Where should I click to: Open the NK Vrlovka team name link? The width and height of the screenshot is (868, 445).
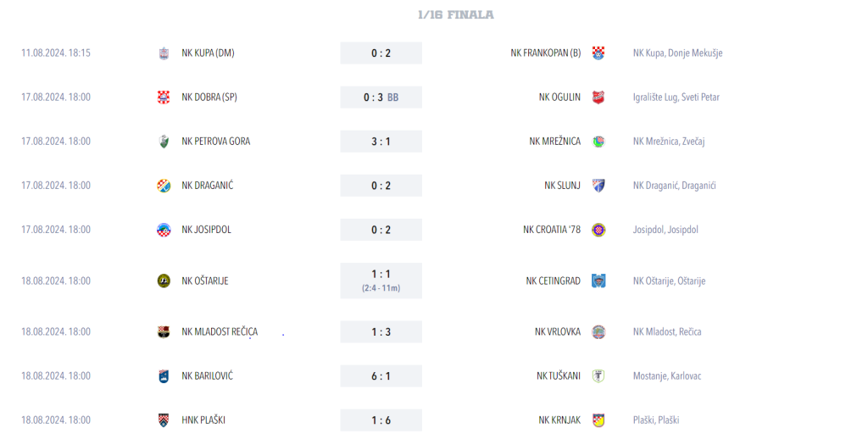[558, 331]
